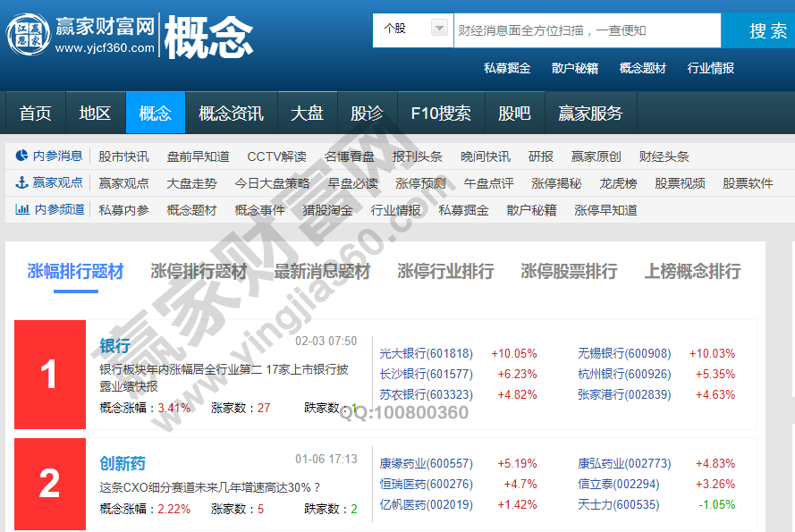Click the red rank 2 badge

[x=50, y=484]
